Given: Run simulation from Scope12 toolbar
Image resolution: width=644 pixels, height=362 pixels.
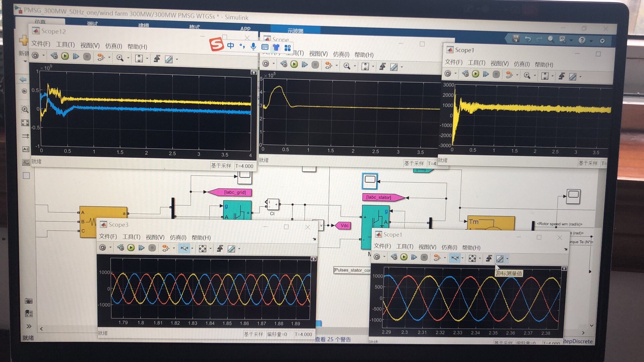Looking at the screenshot, I should tap(65, 56).
